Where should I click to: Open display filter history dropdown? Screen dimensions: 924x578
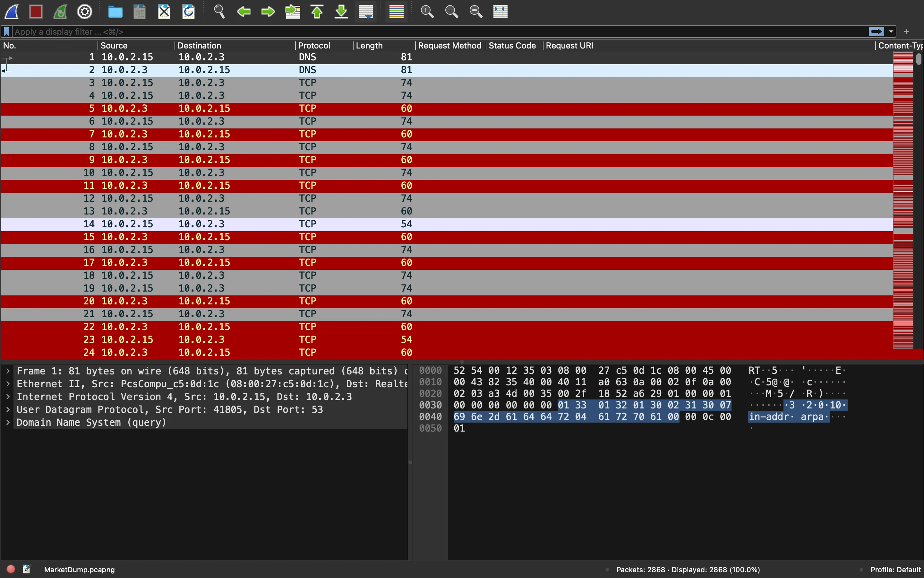(x=891, y=32)
